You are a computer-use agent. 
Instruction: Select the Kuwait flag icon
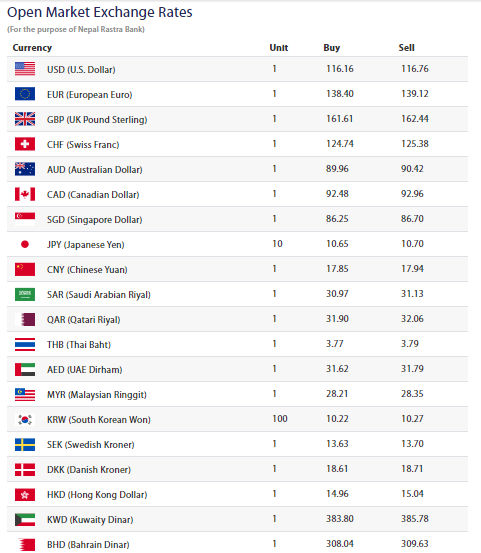(x=25, y=519)
